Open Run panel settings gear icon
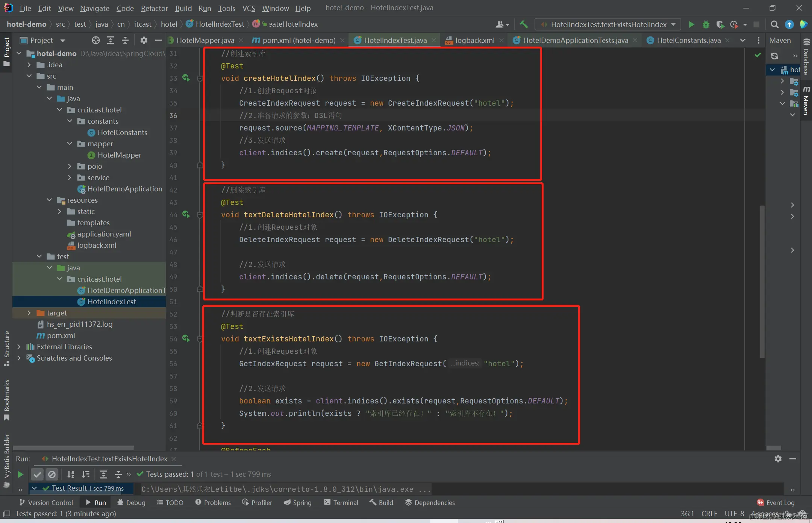 pos(778,459)
